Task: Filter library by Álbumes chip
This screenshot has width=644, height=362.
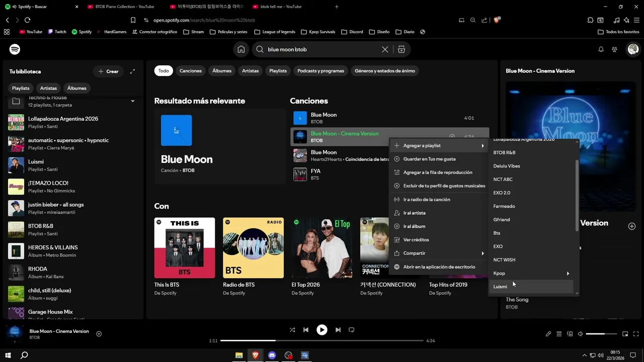Action: click(77, 88)
